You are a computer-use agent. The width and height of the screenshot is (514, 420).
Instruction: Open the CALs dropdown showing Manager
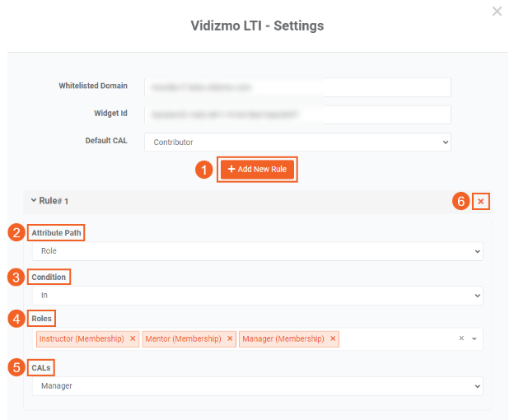257,385
